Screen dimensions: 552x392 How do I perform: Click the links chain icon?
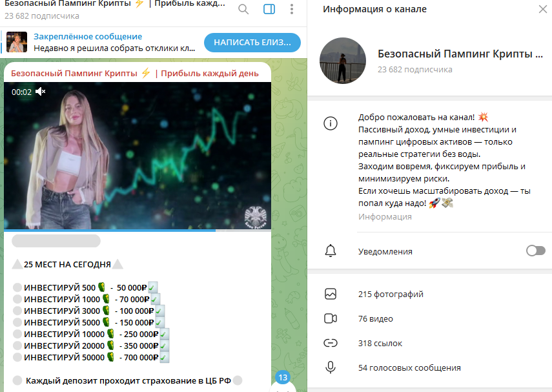click(330, 343)
